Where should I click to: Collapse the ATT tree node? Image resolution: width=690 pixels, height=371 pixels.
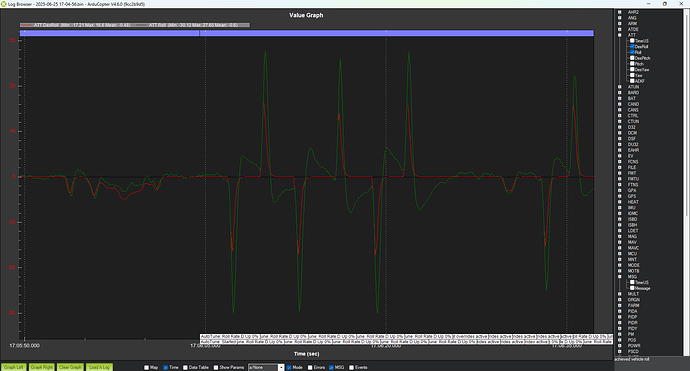pyautogui.click(x=620, y=35)
